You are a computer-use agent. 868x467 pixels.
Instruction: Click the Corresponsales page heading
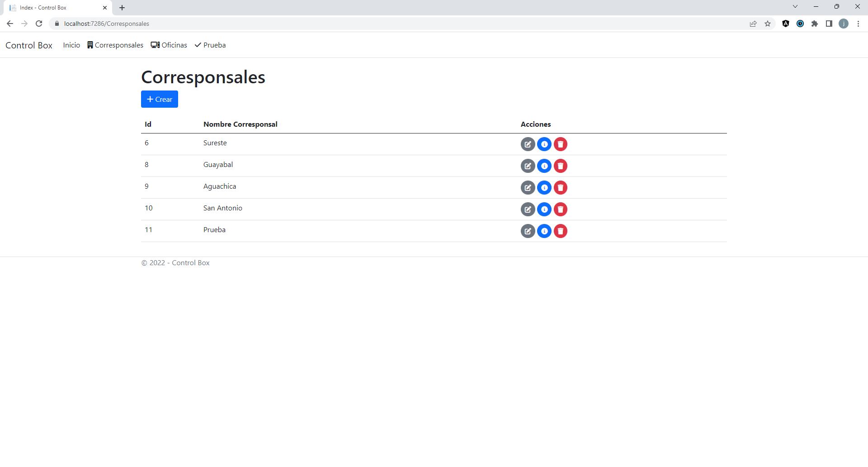pos(203,77)
